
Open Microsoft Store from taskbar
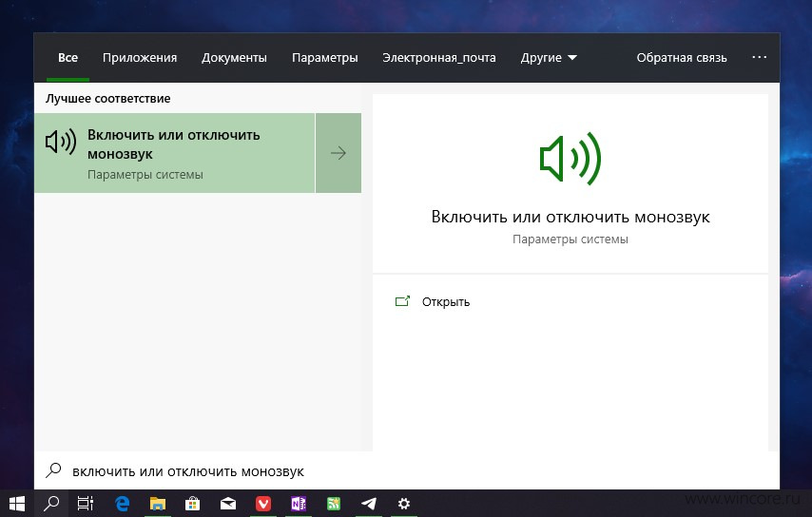tap(193, 504)
